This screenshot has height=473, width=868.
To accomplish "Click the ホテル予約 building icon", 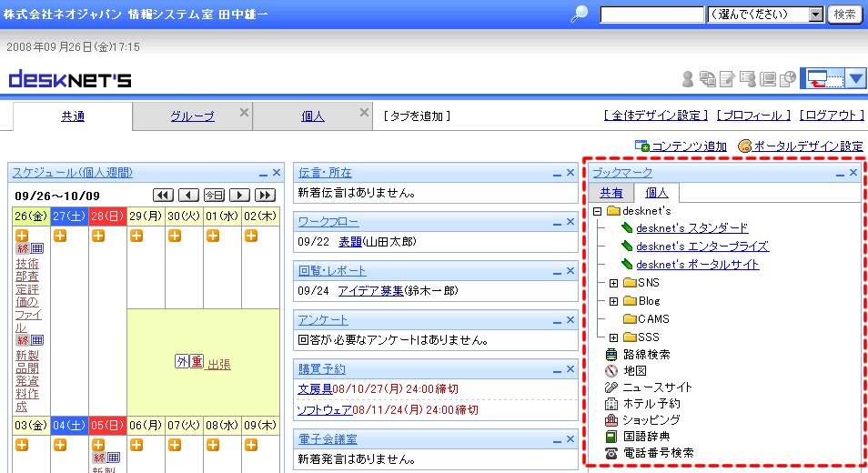I will (611, 404).
